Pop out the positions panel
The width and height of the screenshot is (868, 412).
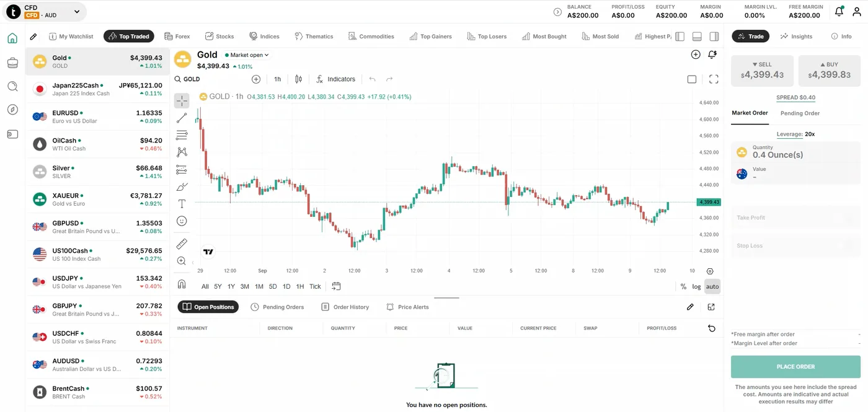711,307
